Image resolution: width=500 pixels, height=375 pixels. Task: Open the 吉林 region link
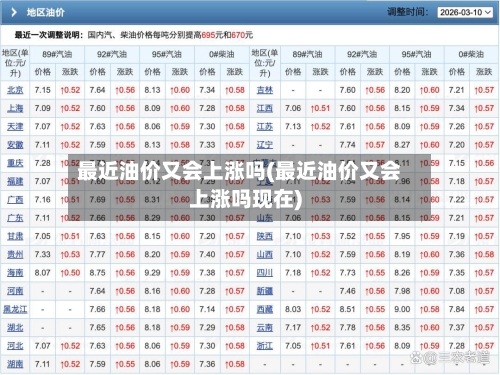click(265, 90)
